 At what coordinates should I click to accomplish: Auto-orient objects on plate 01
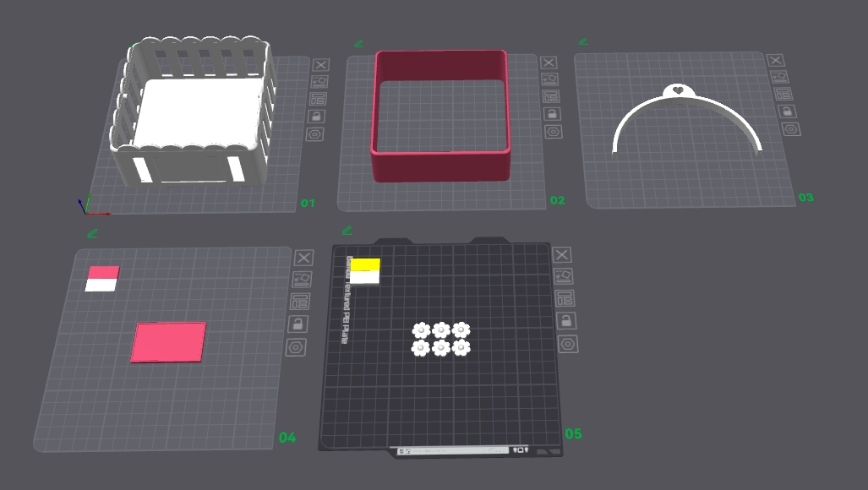(319, 82)
